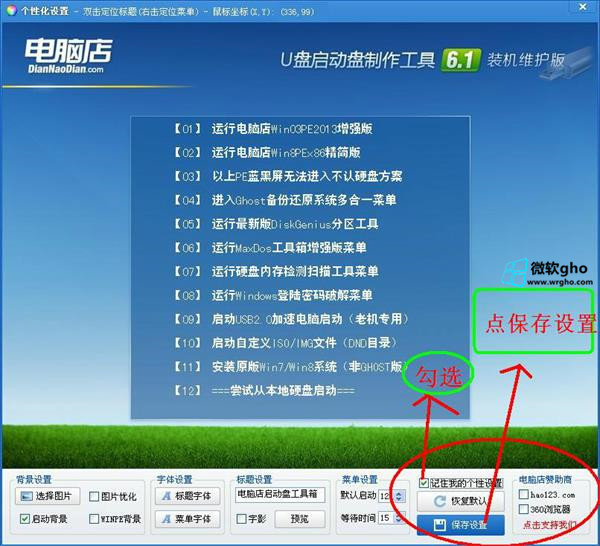Select menu item 01 运行电脑店Win03PE2013增强版
The image size is (600, 546).
click(x=272, y=129)
